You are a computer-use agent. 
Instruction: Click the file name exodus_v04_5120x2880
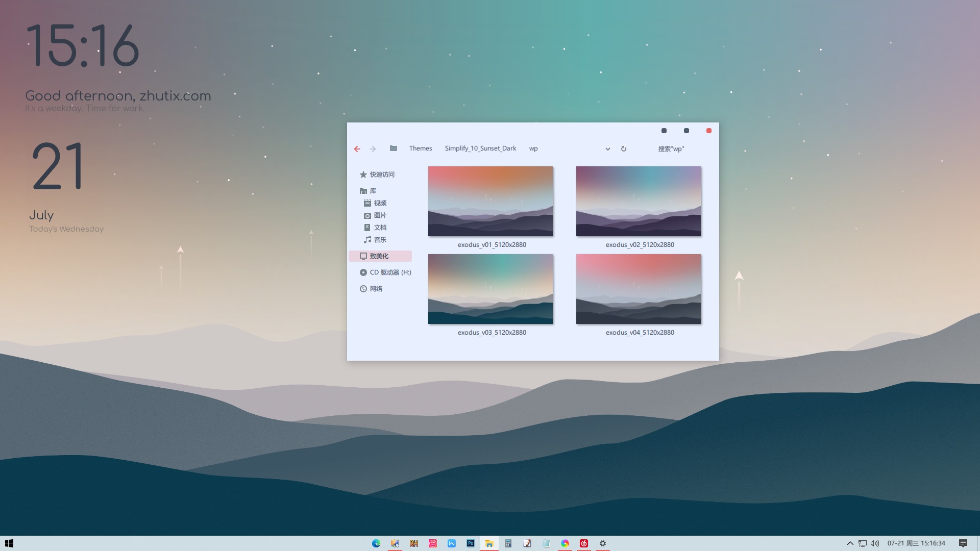(x=640, y=333)
